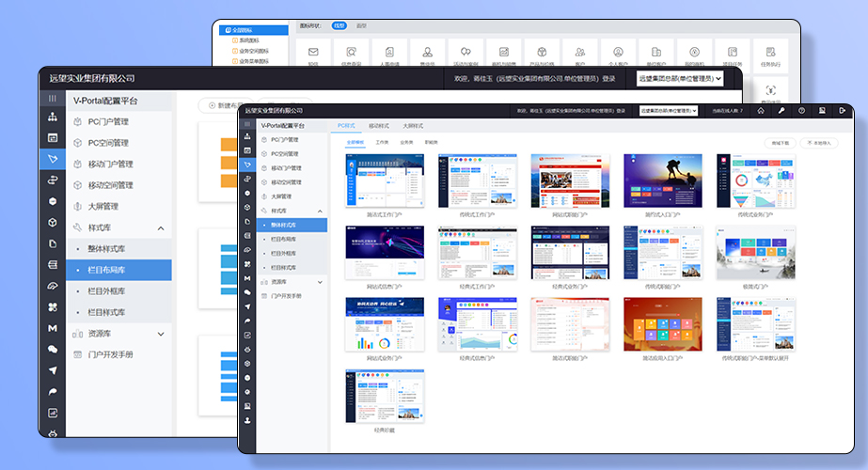Open the 简约式入口门户 mountain climbers thumbnail
The image size is (868, 470).
tap(663, 181)
